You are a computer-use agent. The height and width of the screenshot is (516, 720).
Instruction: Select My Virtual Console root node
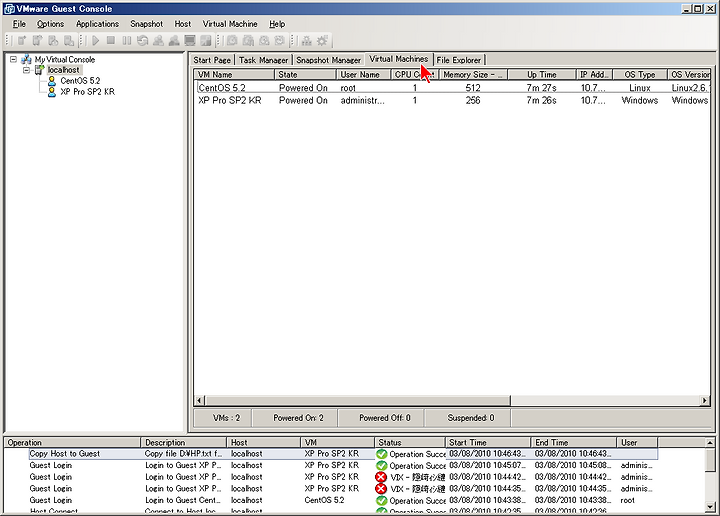(x=65, y=59)
